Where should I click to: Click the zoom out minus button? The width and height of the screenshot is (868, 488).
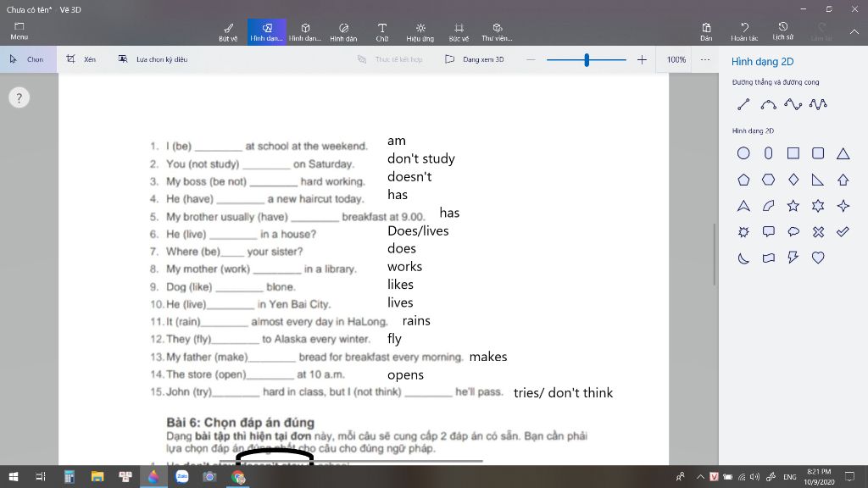click(x=531, y=59)
